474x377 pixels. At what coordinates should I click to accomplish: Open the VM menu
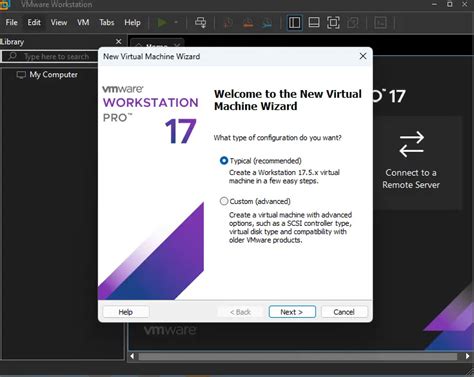pyautogui.click(x=83, y=23)
